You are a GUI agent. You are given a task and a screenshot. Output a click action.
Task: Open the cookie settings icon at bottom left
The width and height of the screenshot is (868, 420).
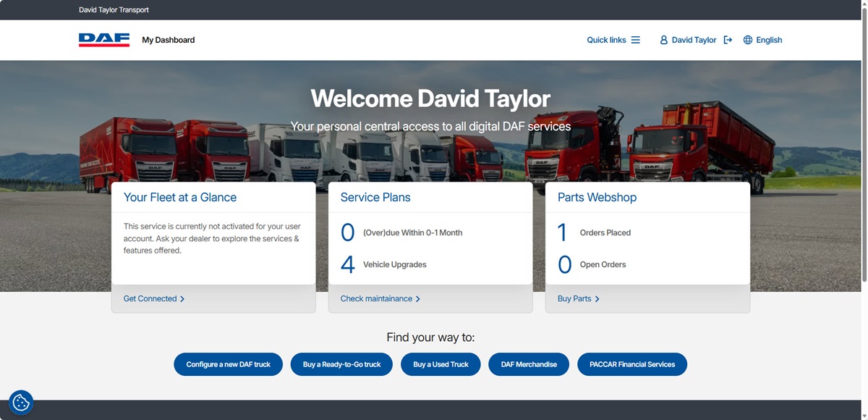tap(20, 402)
